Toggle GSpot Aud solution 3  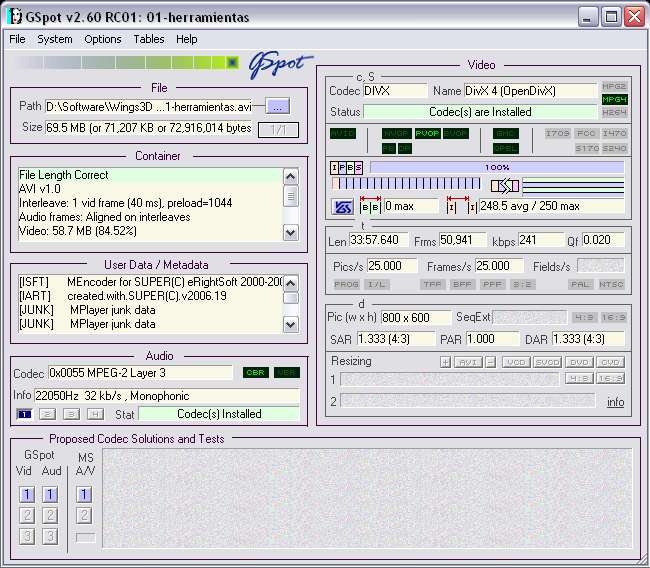50,536
